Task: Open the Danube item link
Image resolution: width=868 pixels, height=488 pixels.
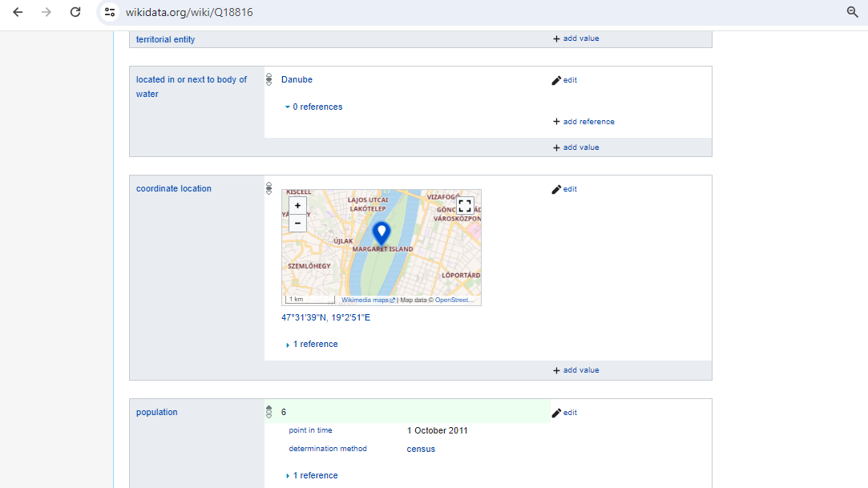Action: (297, 79)
